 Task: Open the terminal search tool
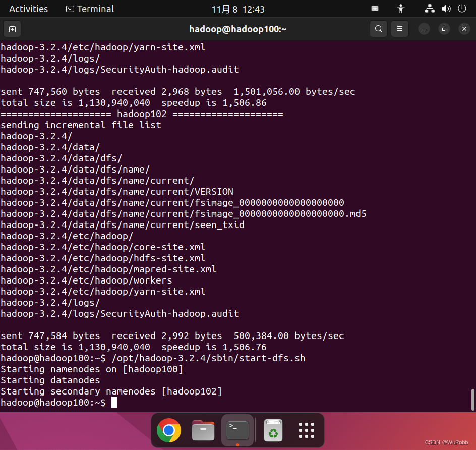tap(378, 29)
